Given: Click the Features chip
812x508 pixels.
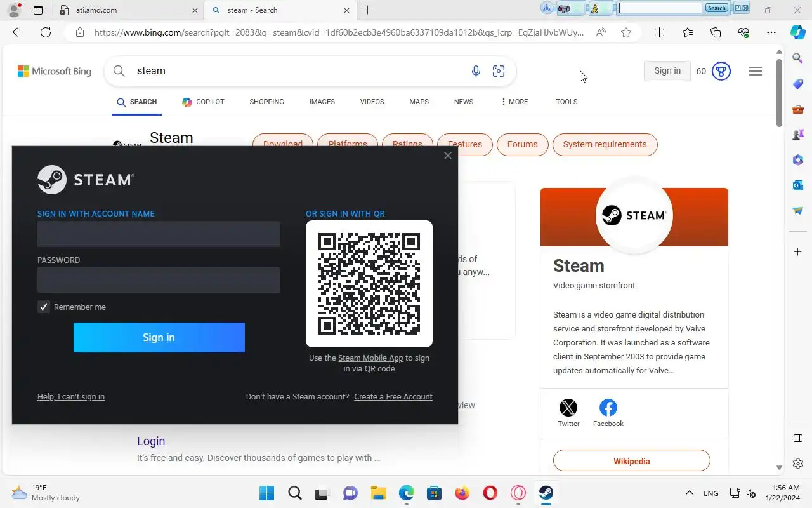Looking at the screenshot, I should pos(464,144).
